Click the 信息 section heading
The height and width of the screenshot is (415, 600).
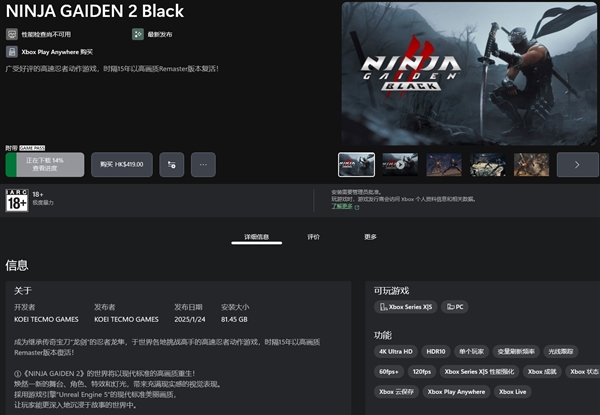17,265
